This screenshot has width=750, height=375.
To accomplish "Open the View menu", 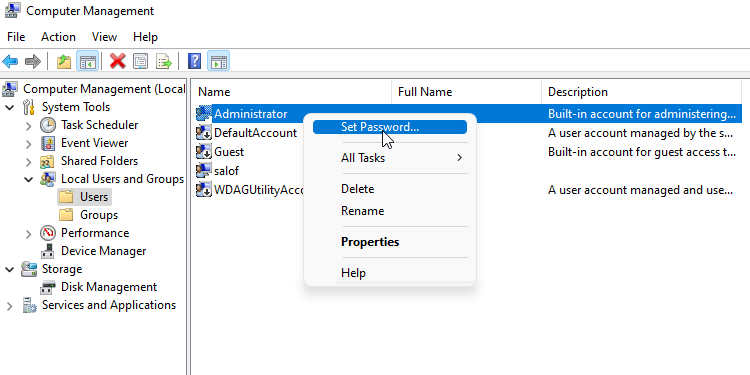I will 104,37.
